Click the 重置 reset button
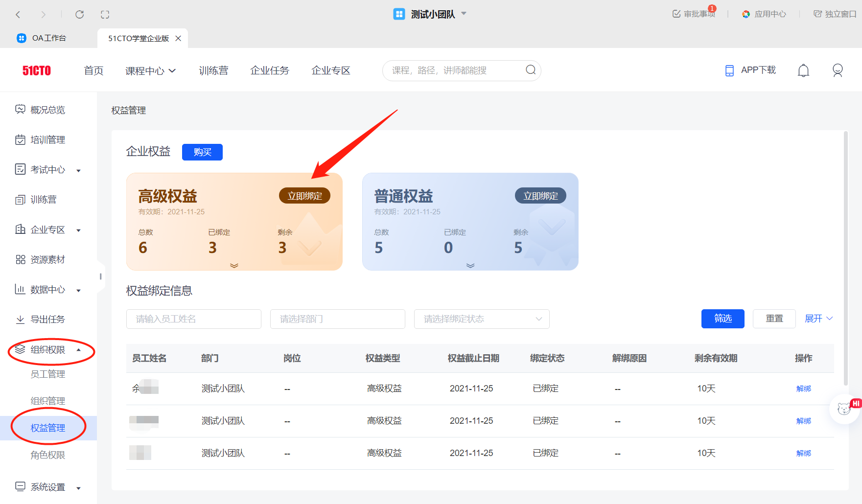Viewport: 862px width, 504px height. pyautogui.click(x=774, y=319)
